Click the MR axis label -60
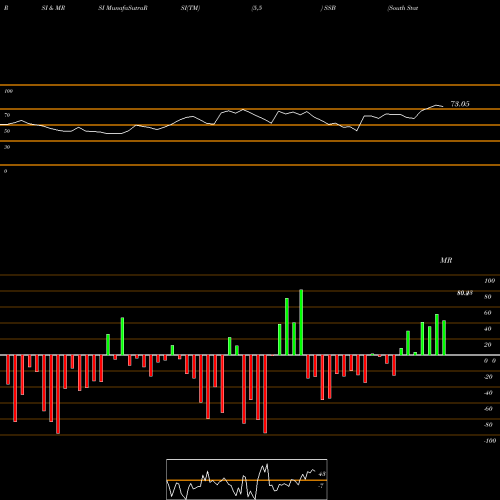Image resolution: width=500 pixels, height=500 pixels. pyautogui.click(x=488, y=409)
